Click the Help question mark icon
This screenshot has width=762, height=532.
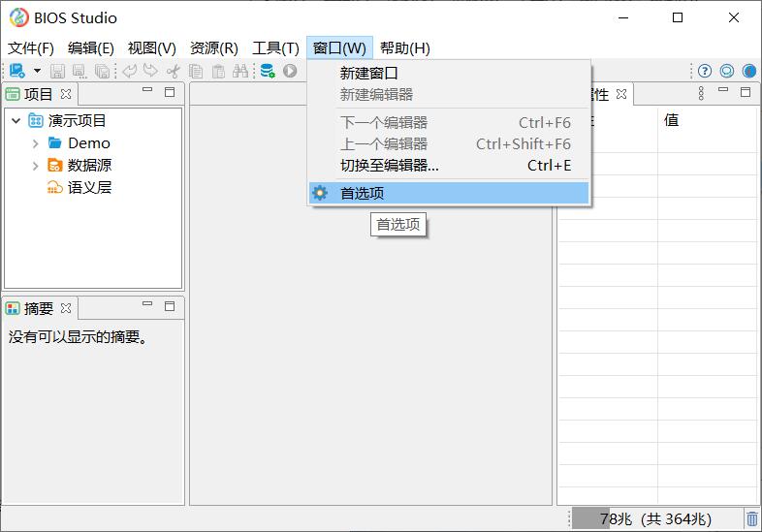(x=705, y=71)
